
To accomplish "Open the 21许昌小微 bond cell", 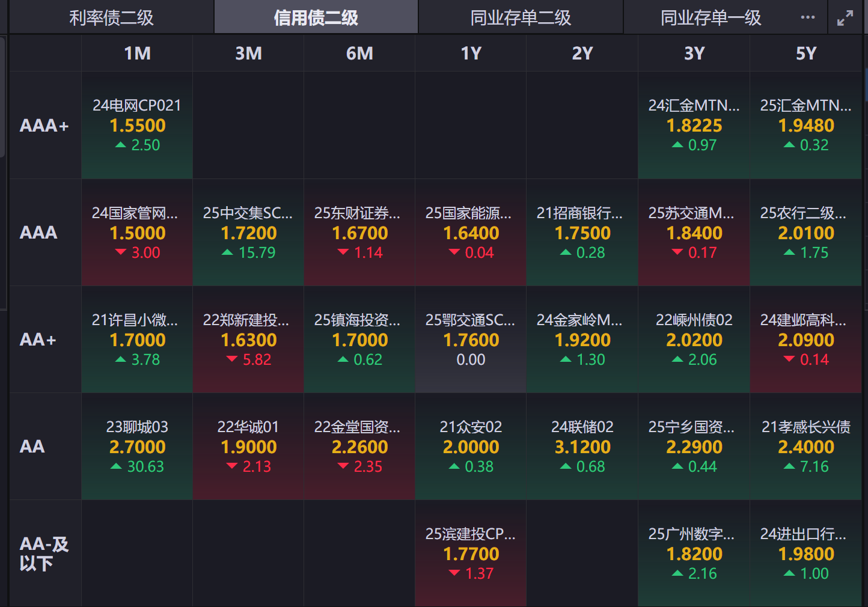I will [x=137, y=340].
